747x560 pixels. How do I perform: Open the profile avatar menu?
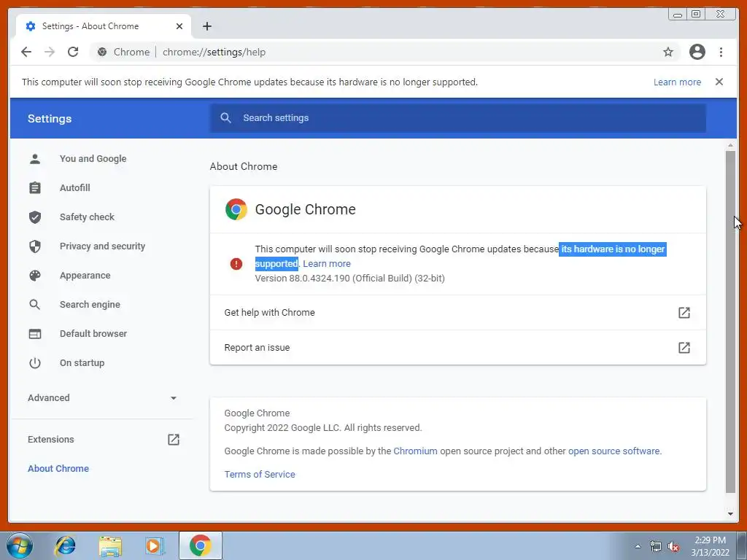pyautogui.click(x=697, y=52)
